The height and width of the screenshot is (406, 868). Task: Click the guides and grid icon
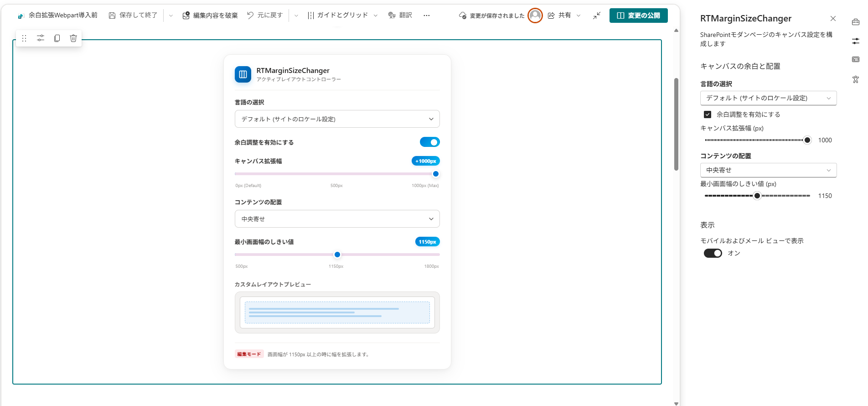pyautogui.click(x=310, y=16)
